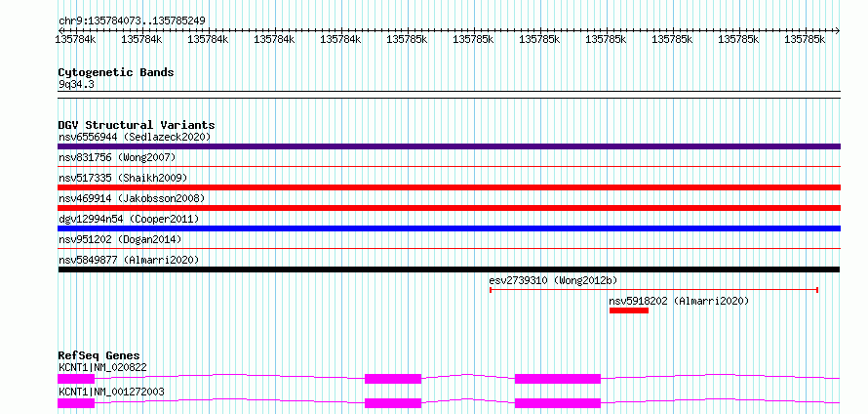Open the DGV Structural Variants track heading
Viewport: 868px width, 414px height.
137,125
